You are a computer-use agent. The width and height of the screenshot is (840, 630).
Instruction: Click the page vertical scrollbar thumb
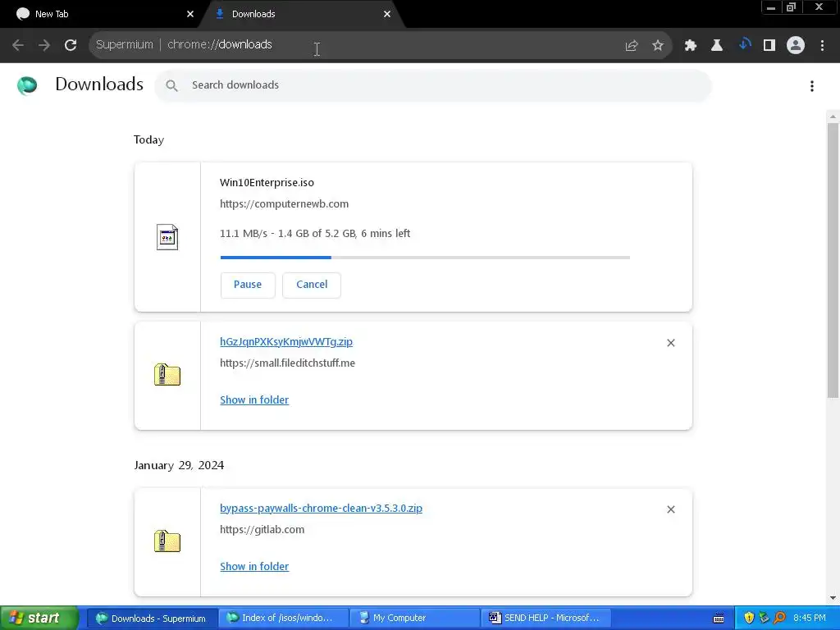click(x=833, y=260)
